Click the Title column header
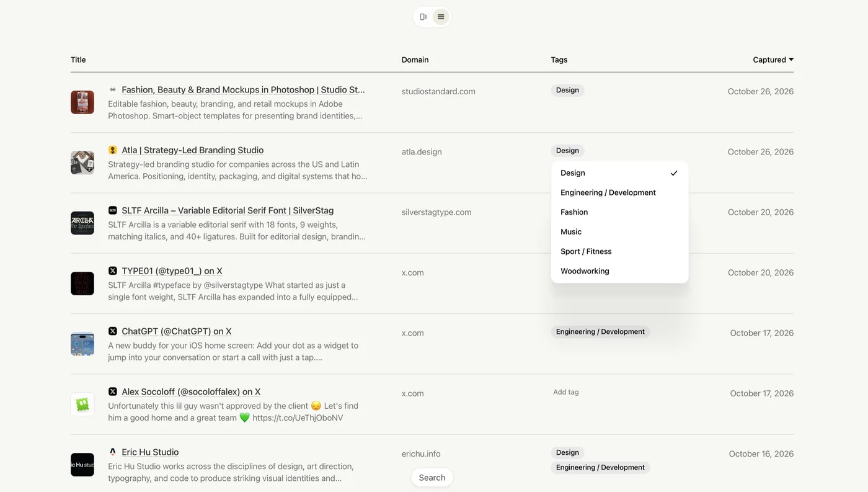 coord(78,60)
